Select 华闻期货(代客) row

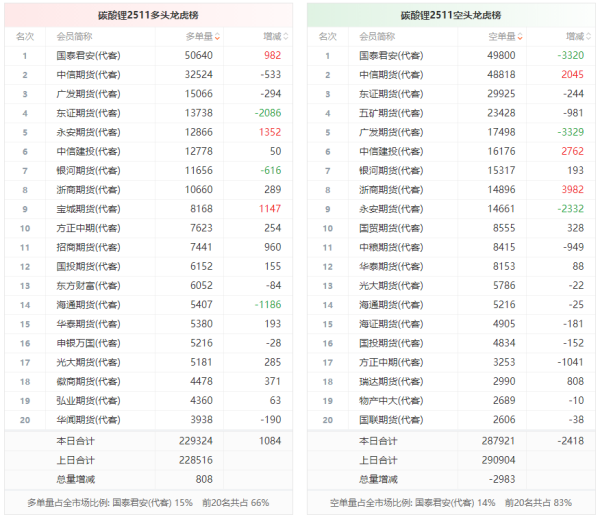tap(148, 420)
